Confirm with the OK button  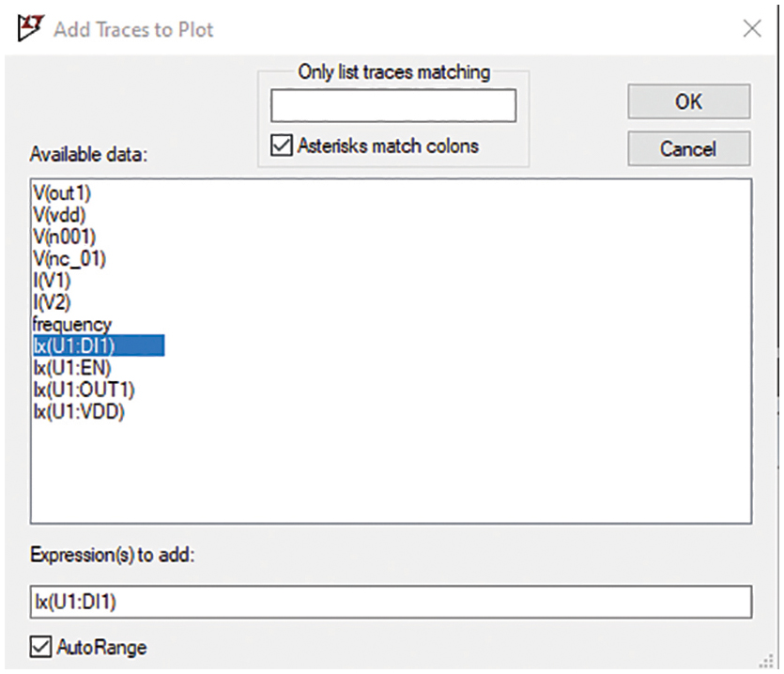click(689, 101)
